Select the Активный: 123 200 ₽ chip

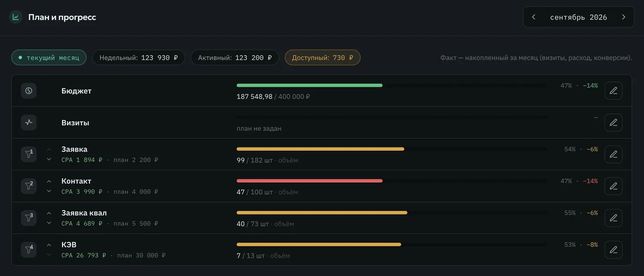pyautogui.click(x=235, y=58)
